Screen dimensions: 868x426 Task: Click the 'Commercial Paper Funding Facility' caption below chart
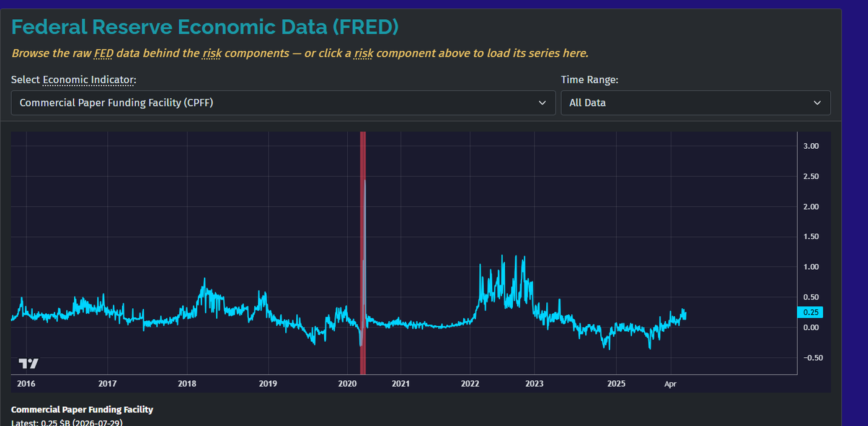[82, 410]
